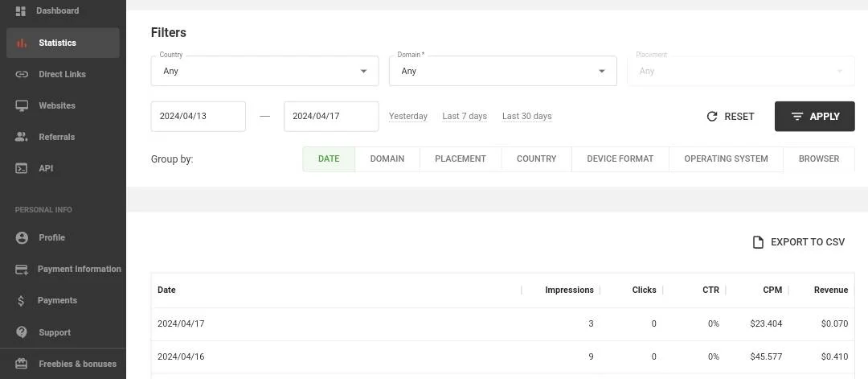Go to the Profile page
Image resolution: width=868 pixels, height=379 pixels.
tap(63, 237)
